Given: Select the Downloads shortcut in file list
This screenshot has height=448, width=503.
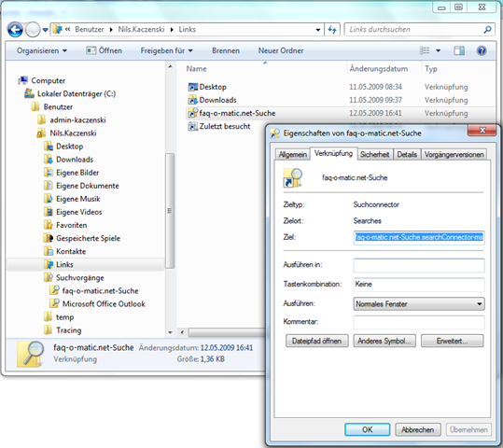Looking at the screenshot, I should click(213, 100).
